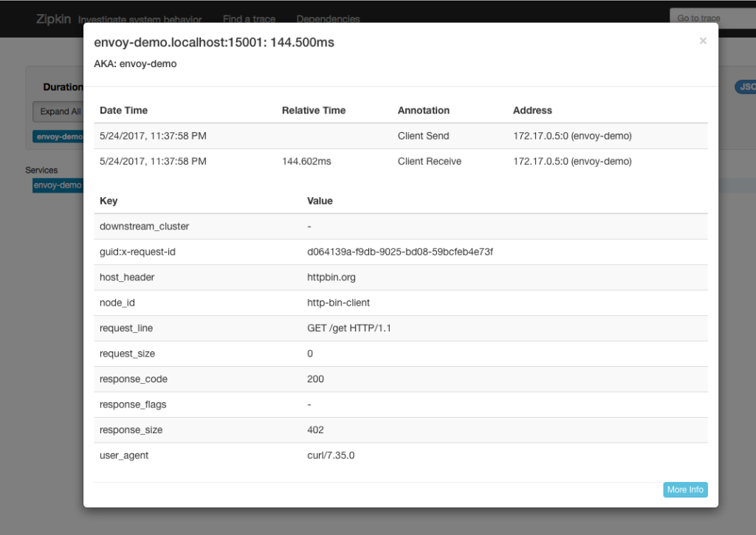Select the response_code 200 row
The height and width of the screenshot is (535, 756).
(x=315, y=379)
